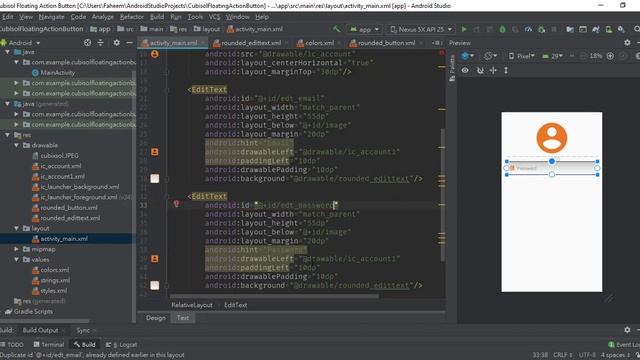Open the preview orientation dropdown

coord(490,56)
